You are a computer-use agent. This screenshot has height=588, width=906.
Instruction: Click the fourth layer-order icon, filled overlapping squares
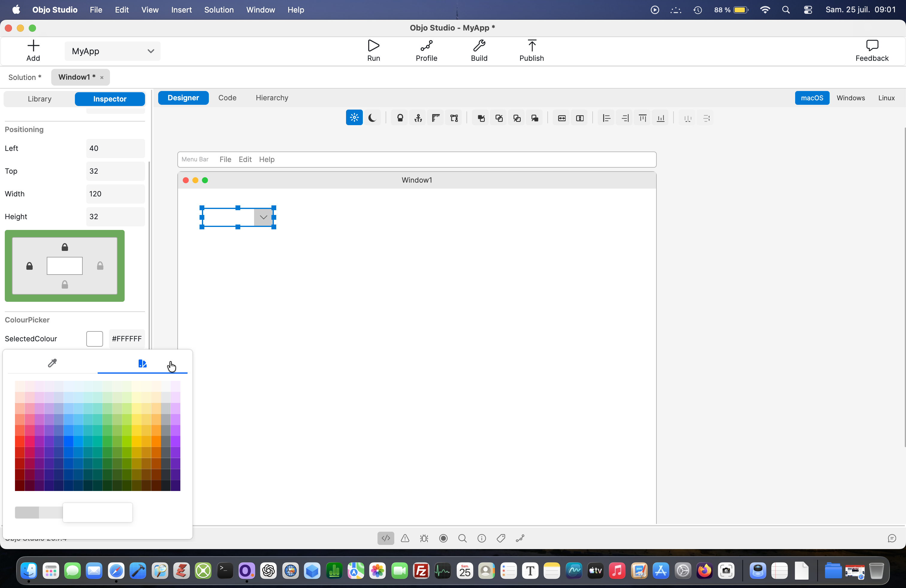tap(535, 118)
